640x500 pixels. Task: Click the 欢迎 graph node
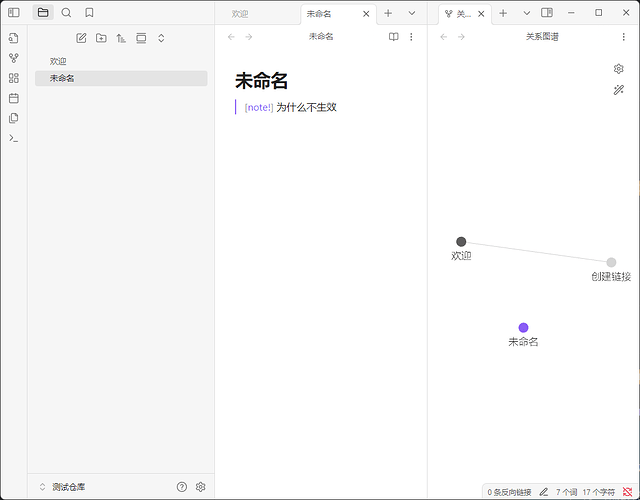(x=461, y=242)
